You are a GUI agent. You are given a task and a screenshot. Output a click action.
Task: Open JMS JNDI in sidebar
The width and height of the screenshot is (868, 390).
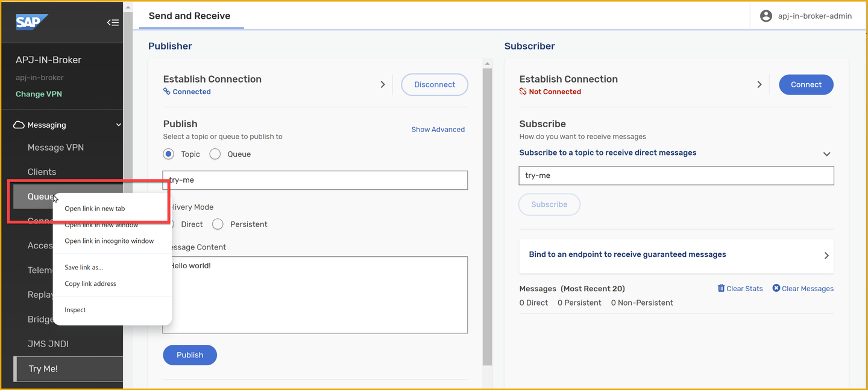[x=48, y=344]
